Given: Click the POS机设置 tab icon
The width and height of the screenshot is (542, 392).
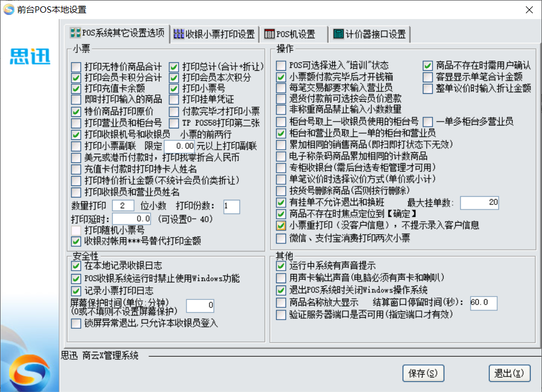Looking at the screenshot, I should [x=269, y=34].
